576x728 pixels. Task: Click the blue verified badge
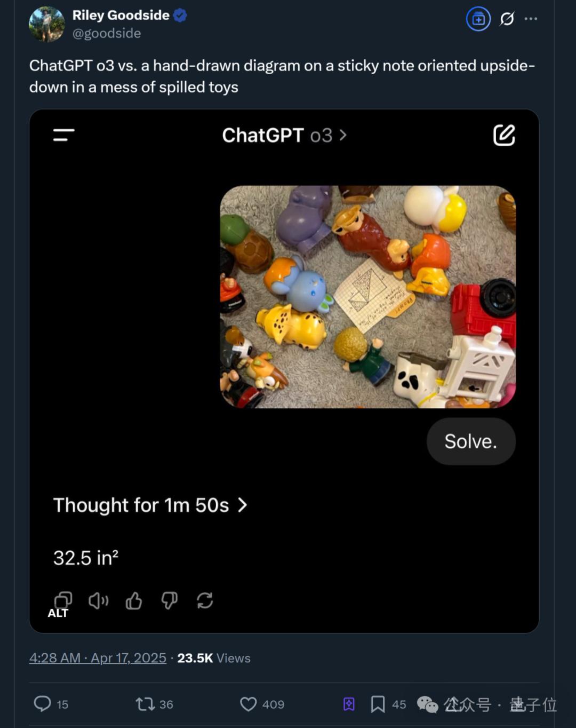(x=180, y=15)
